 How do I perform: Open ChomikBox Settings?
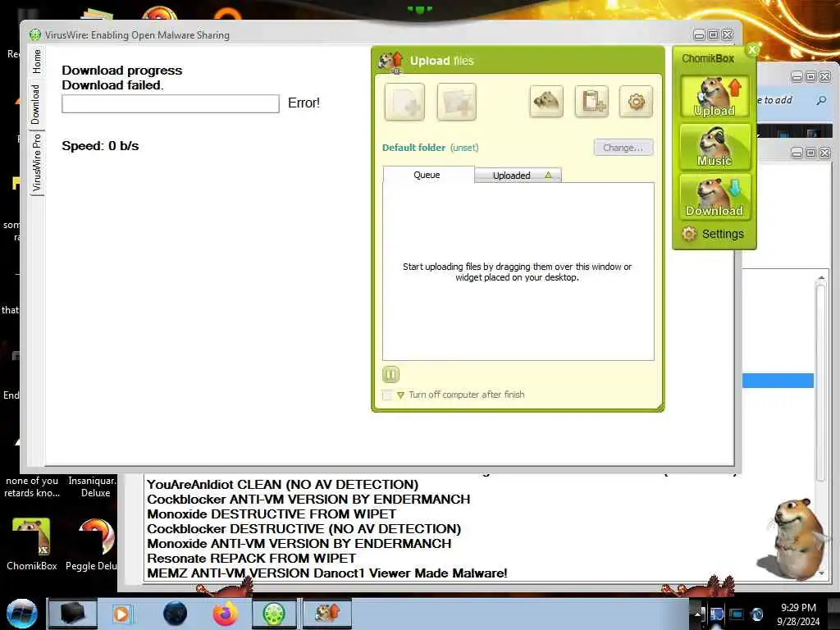click(714, 234)
